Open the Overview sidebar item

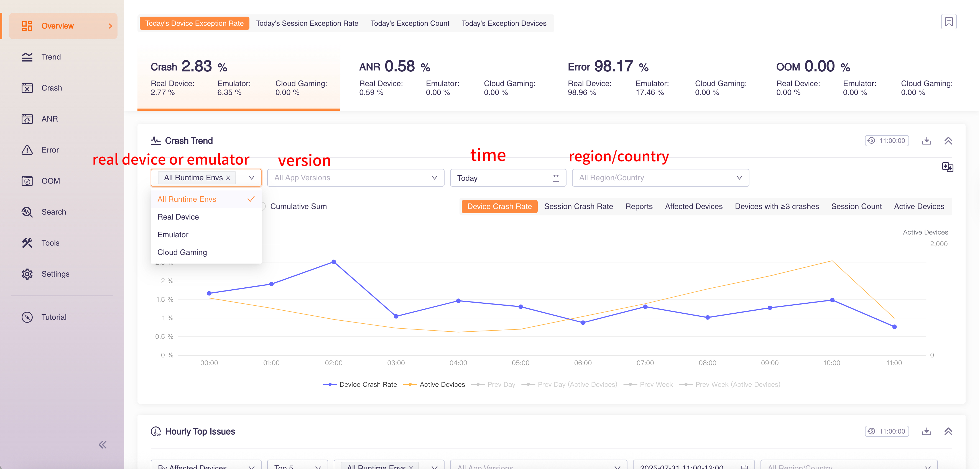[63, 26]
